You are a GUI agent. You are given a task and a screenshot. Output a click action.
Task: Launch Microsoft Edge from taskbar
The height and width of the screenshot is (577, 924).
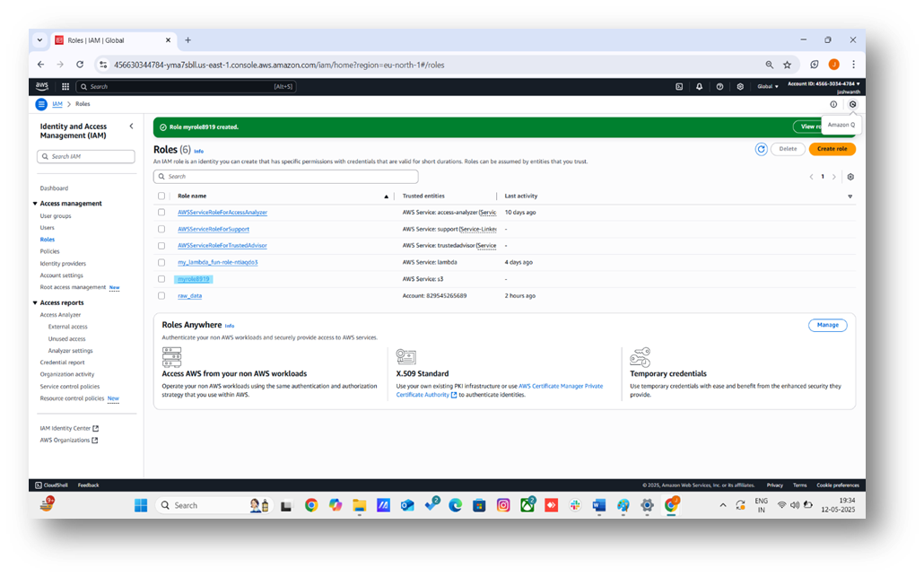pyautogui.click(x=455, y=506)
